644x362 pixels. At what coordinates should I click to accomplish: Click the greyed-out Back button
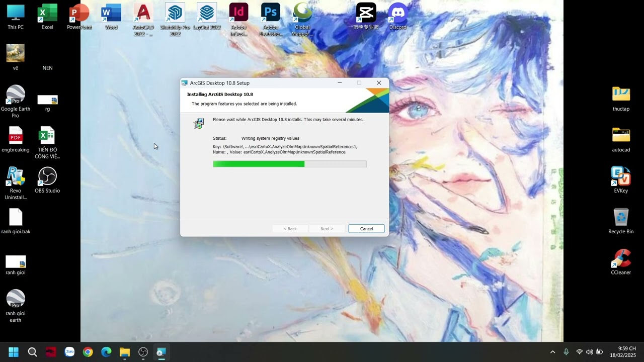coord(290,229)
